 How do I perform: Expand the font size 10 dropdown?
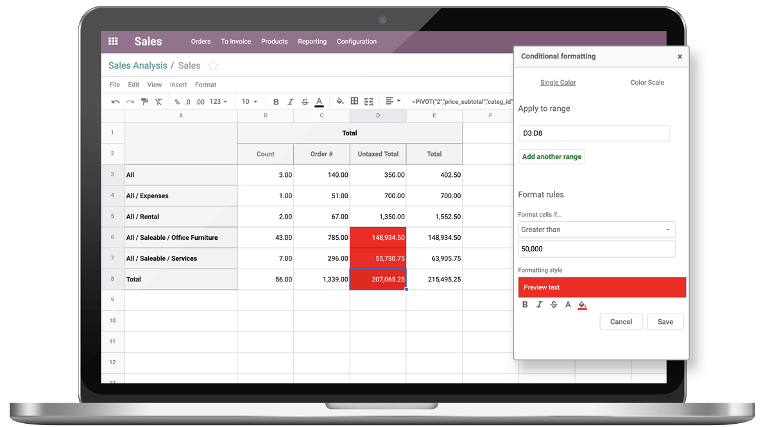(x=249, y=101)
